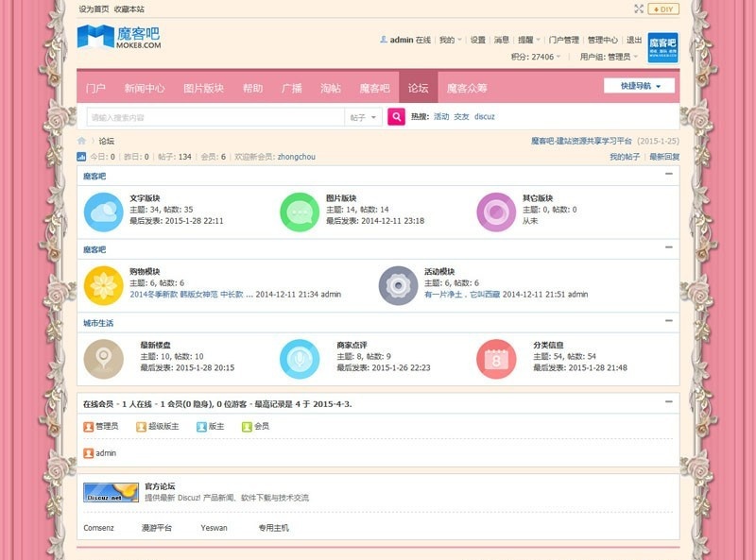The image size is (756, 560).
Task: Collapse the first 魔客吧 forum section
Action: coord(669,174)
